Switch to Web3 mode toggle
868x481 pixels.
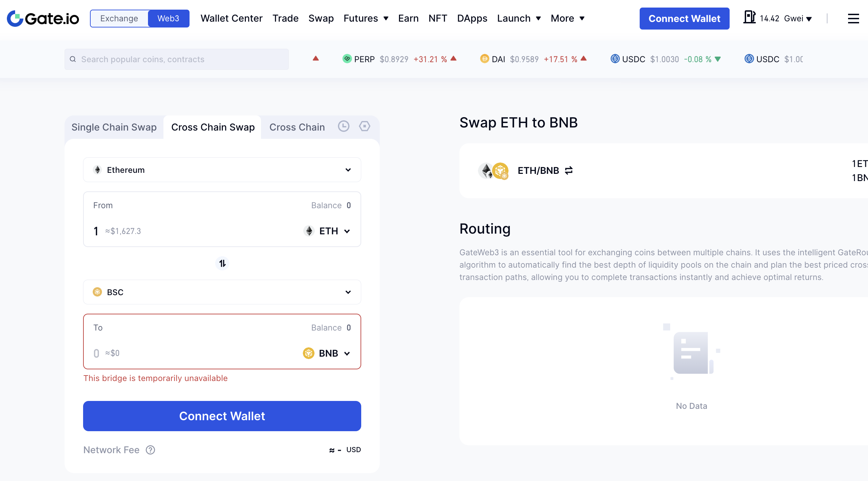pos(168,19)
